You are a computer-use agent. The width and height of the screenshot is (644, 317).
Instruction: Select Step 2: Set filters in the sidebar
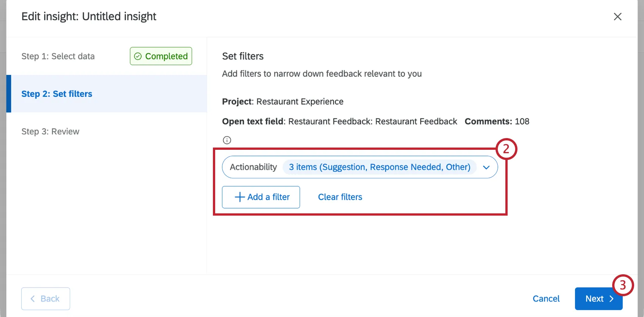point(57,94)
